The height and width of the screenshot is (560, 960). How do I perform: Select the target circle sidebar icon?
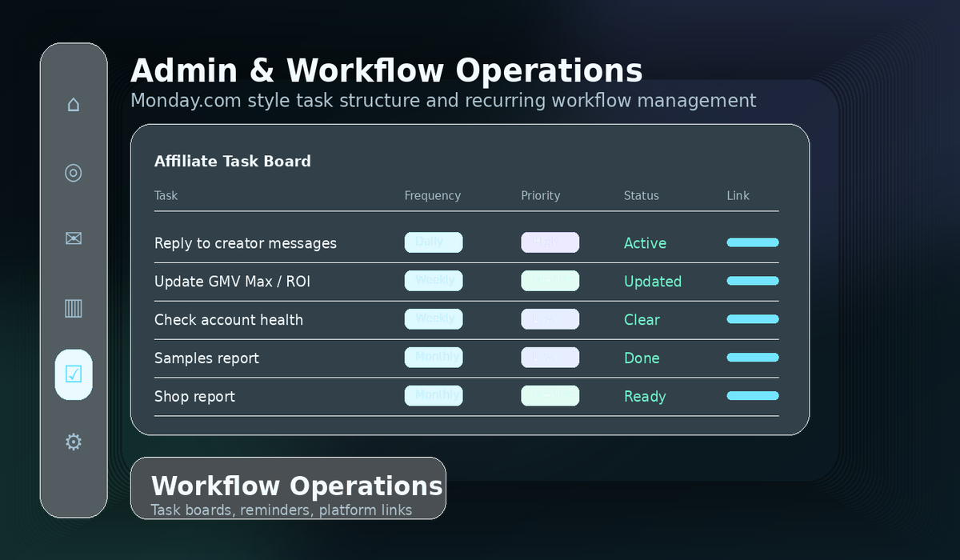pos(74,172)
